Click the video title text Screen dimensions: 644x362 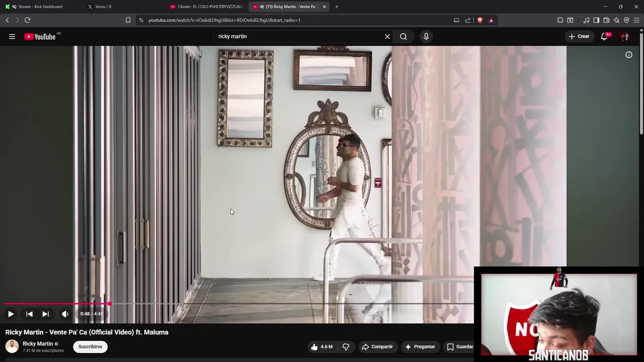click(x=87, y=332)
